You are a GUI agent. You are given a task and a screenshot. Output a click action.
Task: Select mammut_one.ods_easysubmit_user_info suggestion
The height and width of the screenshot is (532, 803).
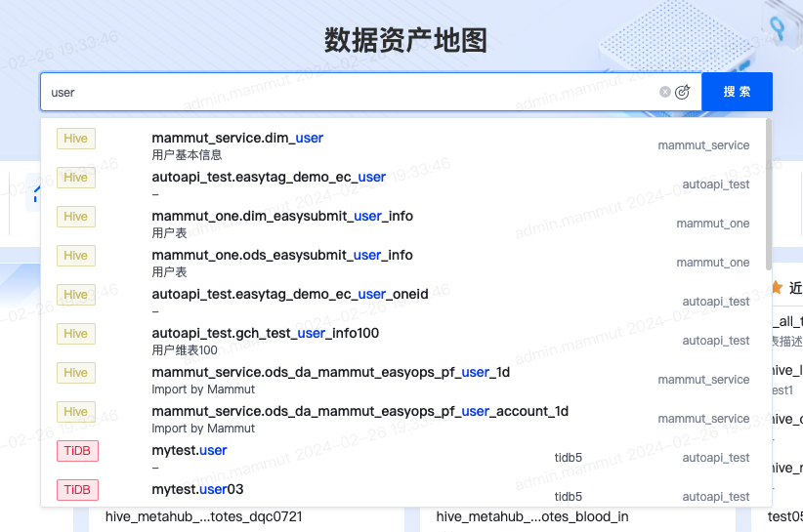click(403, 263)
